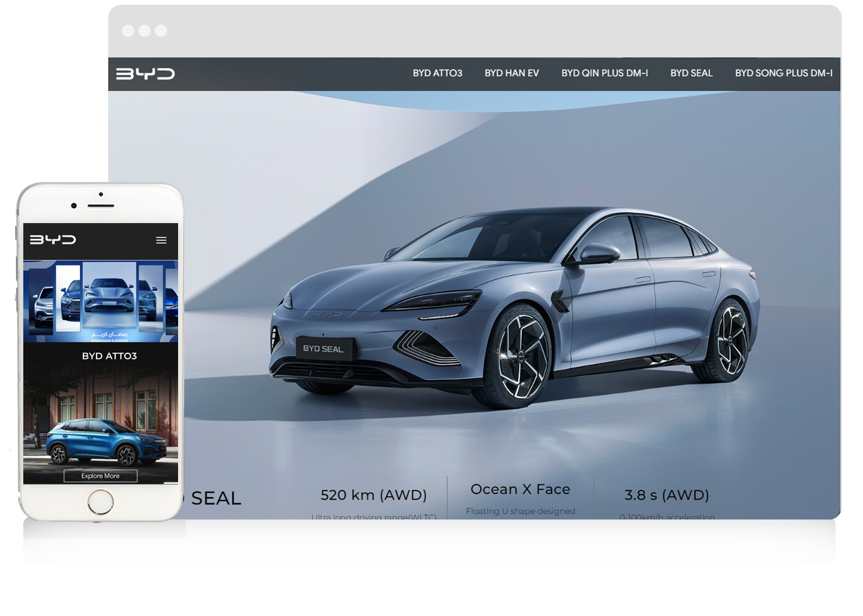Screen dimensions: 863x616
Task: Open the BYD ATTO3 menu item
Action: (x=438, y=73)
